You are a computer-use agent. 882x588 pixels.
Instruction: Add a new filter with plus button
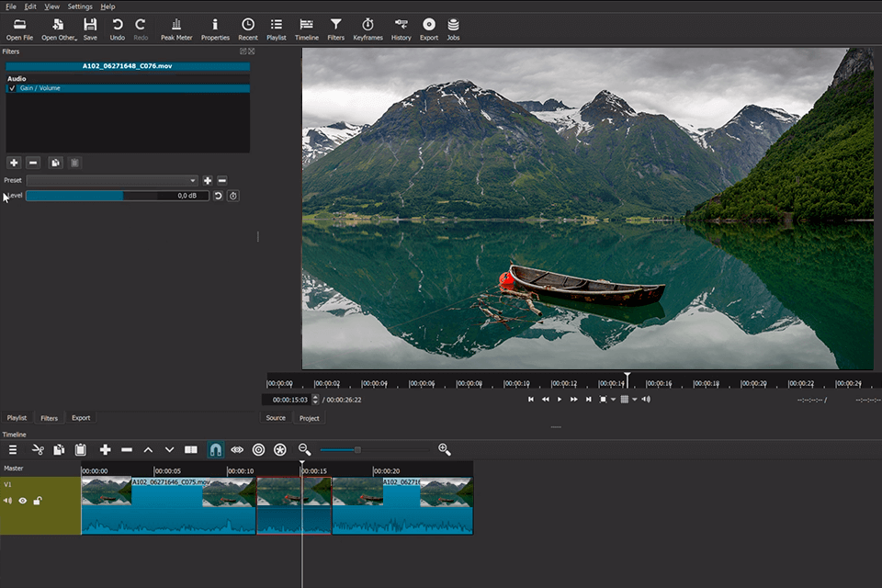click(14, 163)
